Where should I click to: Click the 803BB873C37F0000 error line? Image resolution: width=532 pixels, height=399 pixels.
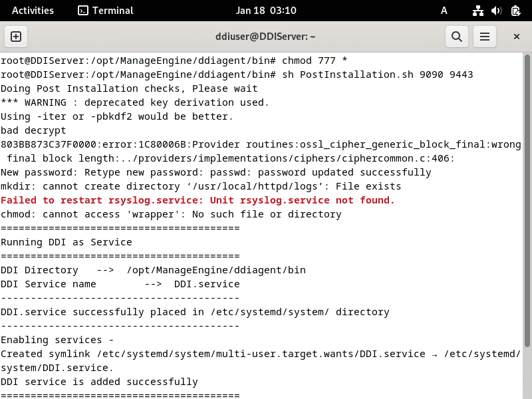click(x=261, y=144)
